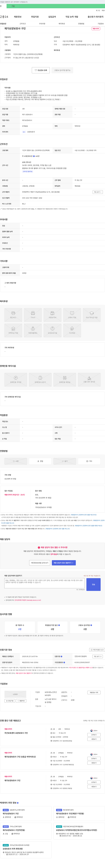Expand 지도 보기 next to the workplace address
The height and width of the screenshot is (868, 105).
pos(98,192)
